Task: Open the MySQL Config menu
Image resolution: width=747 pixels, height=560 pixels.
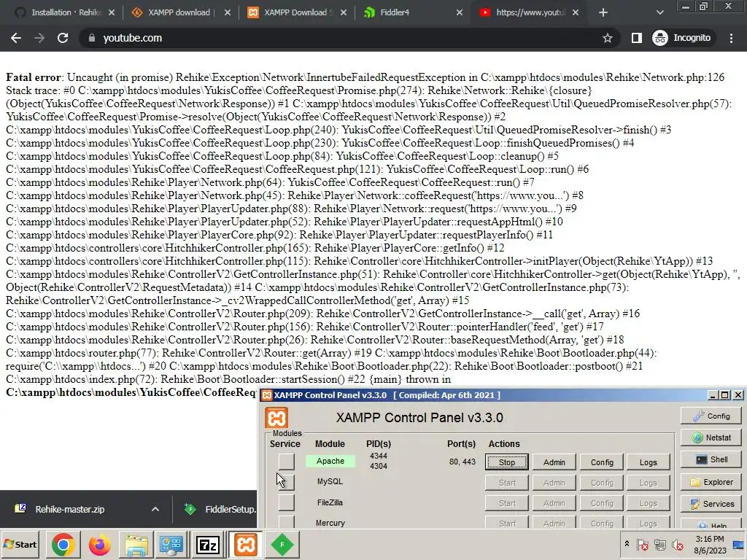Action: (x=602, y=483)
